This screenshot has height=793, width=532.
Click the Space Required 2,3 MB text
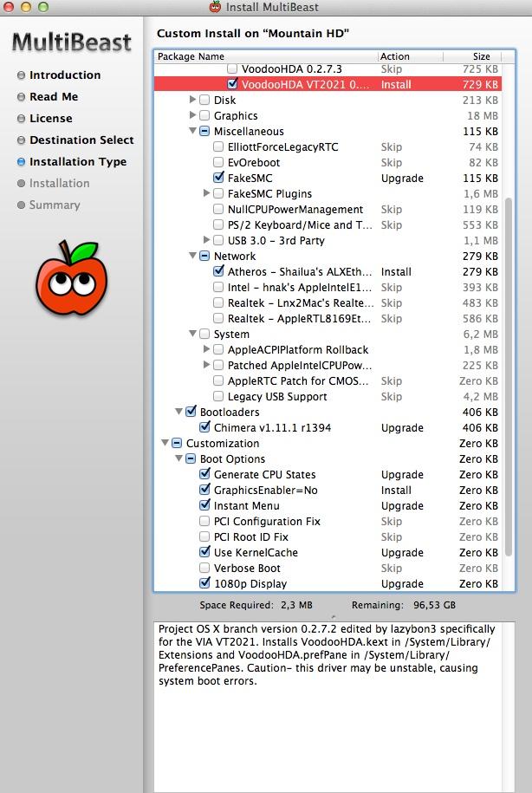pyautogui.click(x=256, y=605)
